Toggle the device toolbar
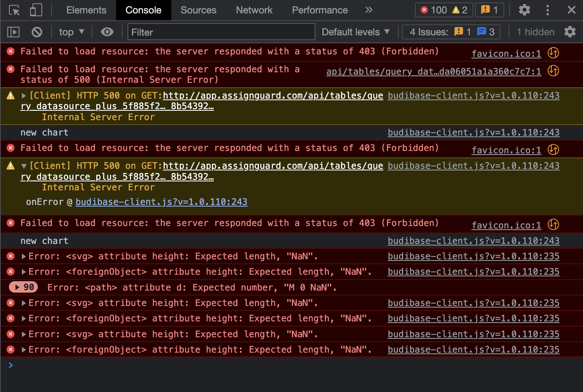Screen dimensions: 583x392 pyautogui.click(x=35, y=10)
